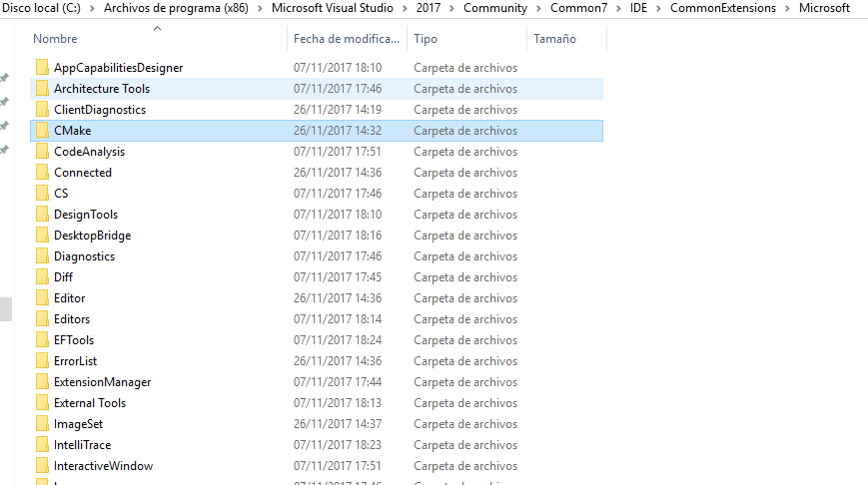Expand breadcrumb arrow after Archivos de programa (x86)
868x485 pixels.
tap(260, 9)
